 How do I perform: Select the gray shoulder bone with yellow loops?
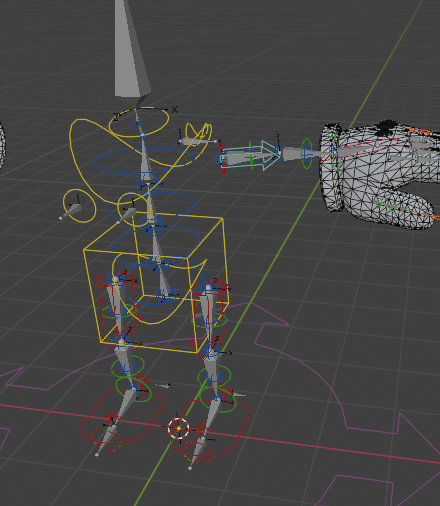197,142
